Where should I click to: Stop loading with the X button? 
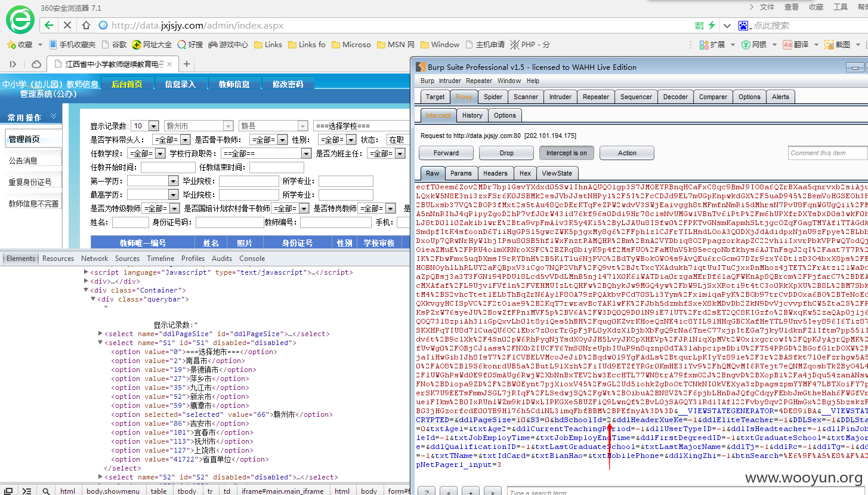click(67, 25)
